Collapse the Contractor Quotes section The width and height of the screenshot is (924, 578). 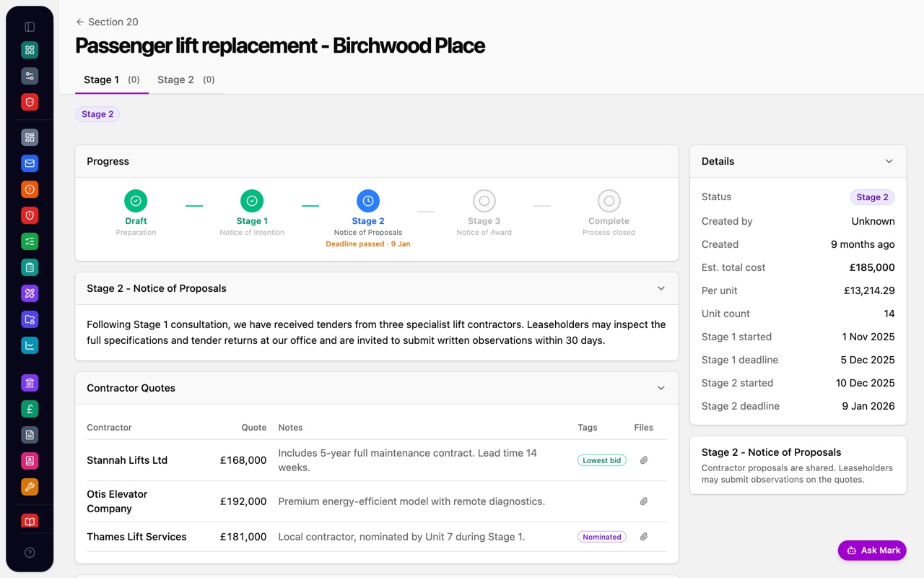pos(661,388)
